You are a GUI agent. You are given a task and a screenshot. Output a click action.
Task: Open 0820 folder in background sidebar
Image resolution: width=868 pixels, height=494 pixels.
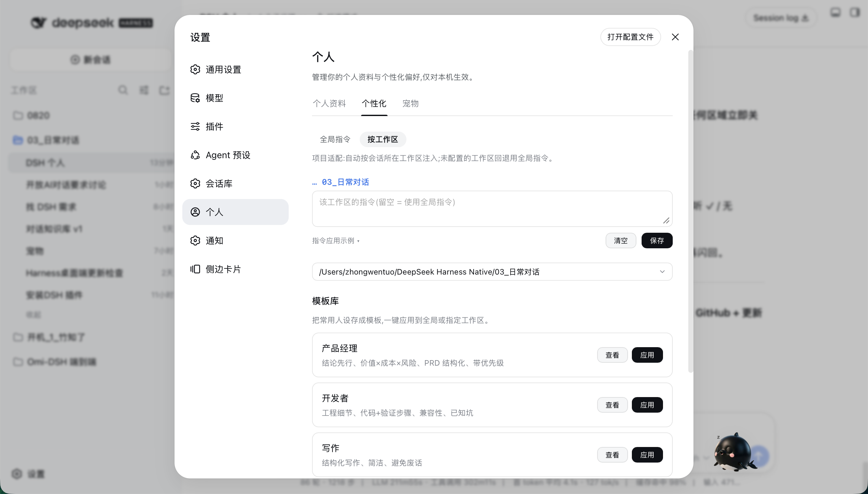tap(91, 116)
